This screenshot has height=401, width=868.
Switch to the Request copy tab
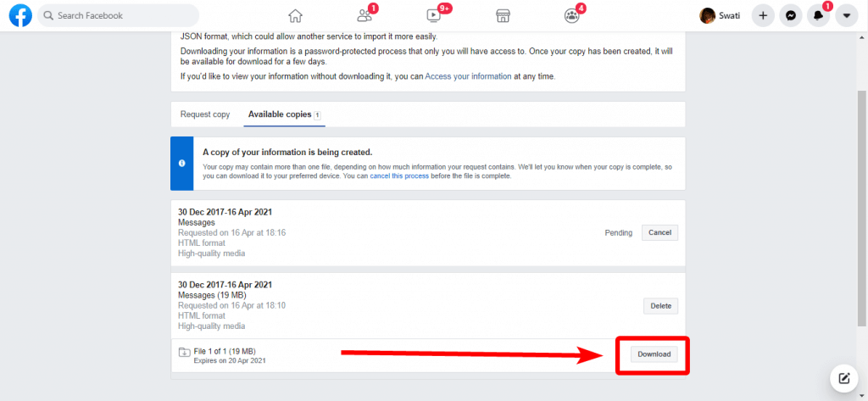(205, 114)
